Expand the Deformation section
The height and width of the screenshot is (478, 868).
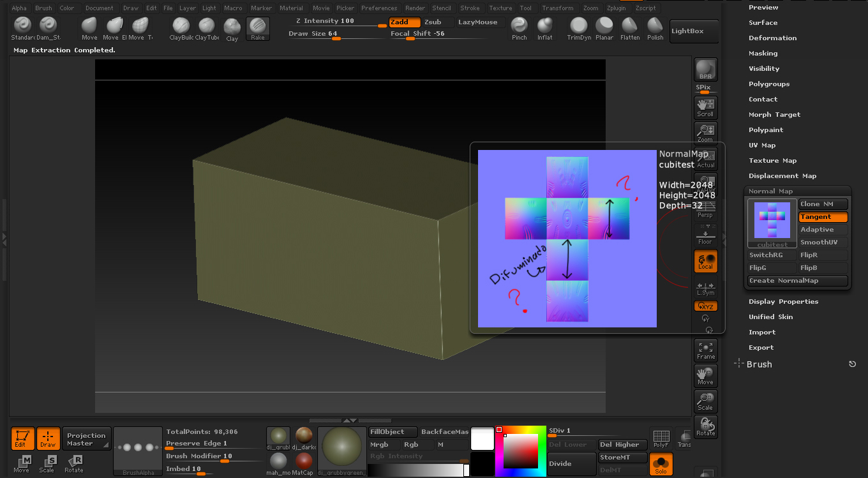point(772,38)
